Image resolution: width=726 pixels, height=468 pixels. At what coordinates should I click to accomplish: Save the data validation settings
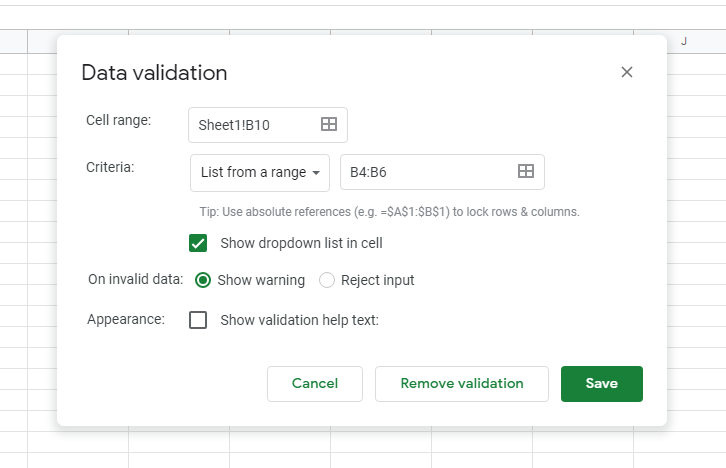pos(601,384)
